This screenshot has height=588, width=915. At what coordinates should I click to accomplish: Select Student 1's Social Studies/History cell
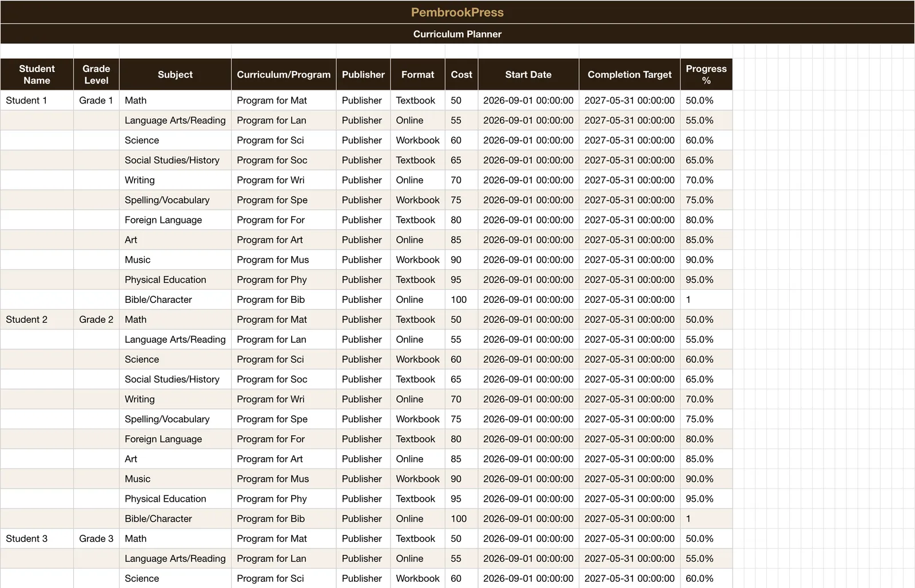[175, 160]
